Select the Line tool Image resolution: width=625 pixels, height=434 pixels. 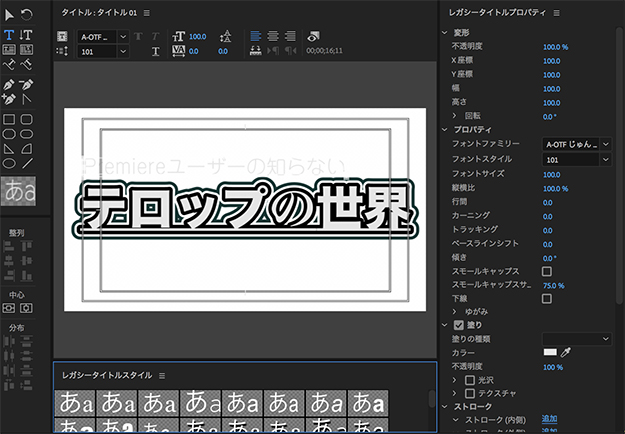[x=26, y=163]
